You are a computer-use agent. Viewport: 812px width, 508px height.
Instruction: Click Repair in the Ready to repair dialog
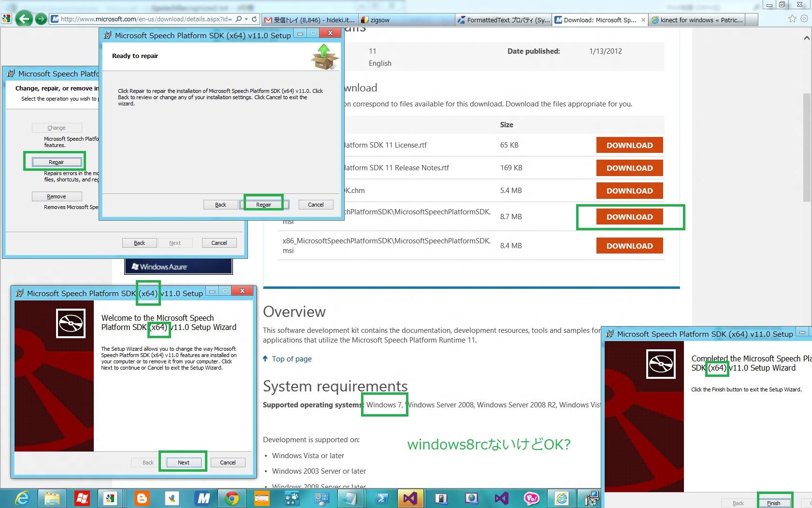point(263,205)
